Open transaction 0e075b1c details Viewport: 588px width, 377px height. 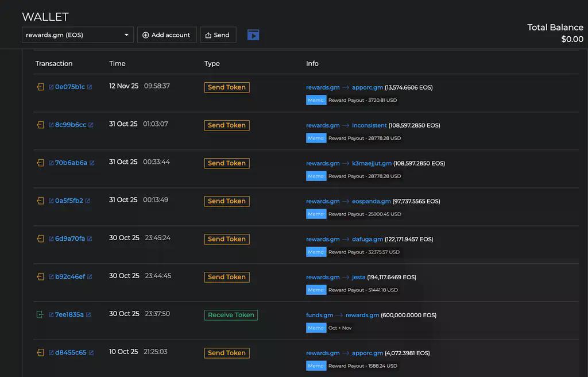[69, 87]
